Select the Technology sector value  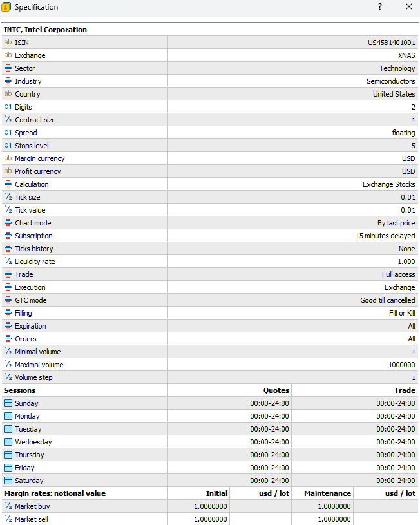[397, 68]
